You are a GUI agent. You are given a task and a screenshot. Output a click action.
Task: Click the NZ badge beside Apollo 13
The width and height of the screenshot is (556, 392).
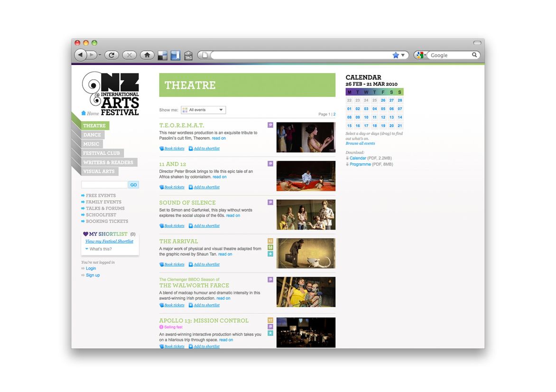point(270,320)
